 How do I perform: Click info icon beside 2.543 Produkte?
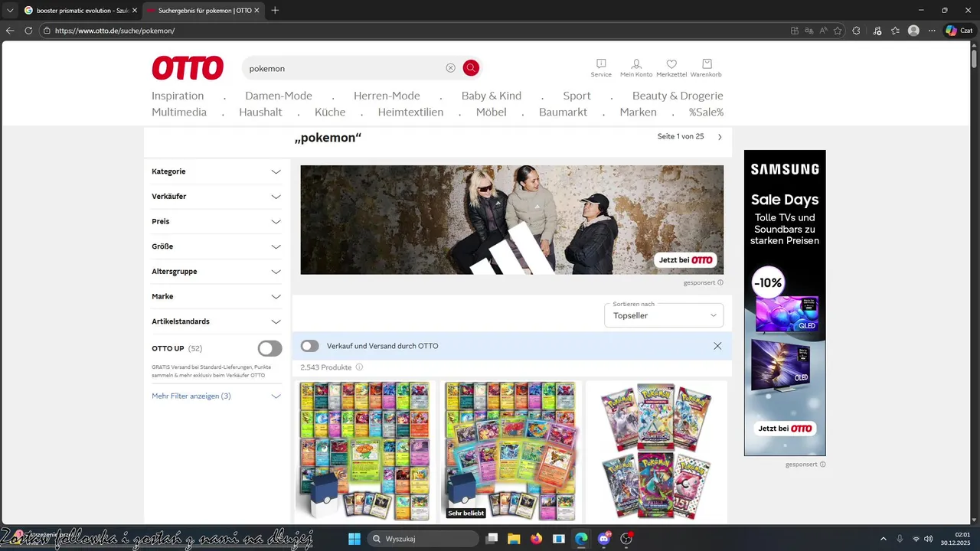359,367
